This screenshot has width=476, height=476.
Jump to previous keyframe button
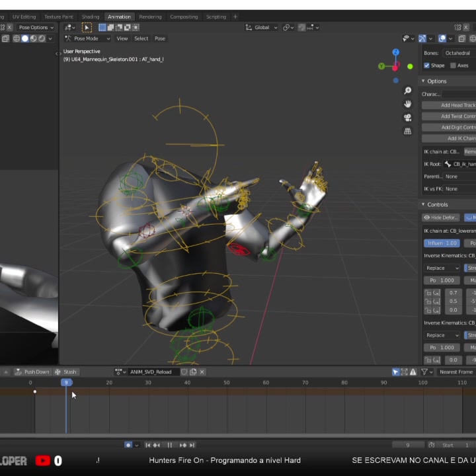157,445
